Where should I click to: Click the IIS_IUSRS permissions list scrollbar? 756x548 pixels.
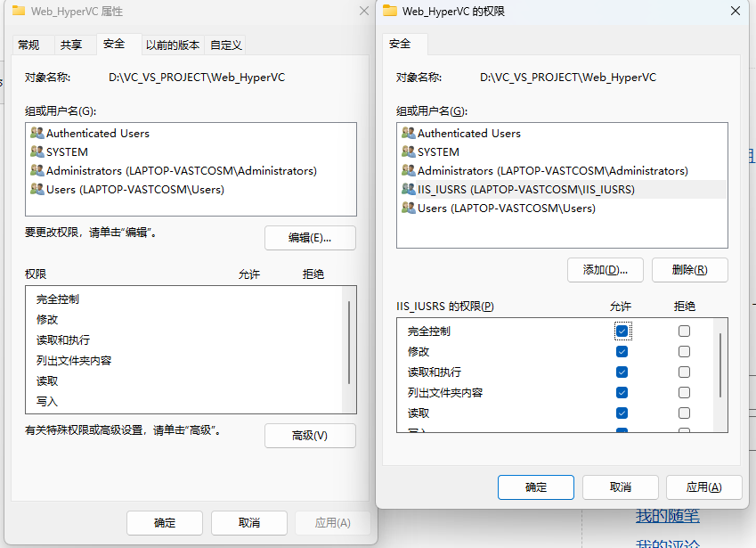719,365
